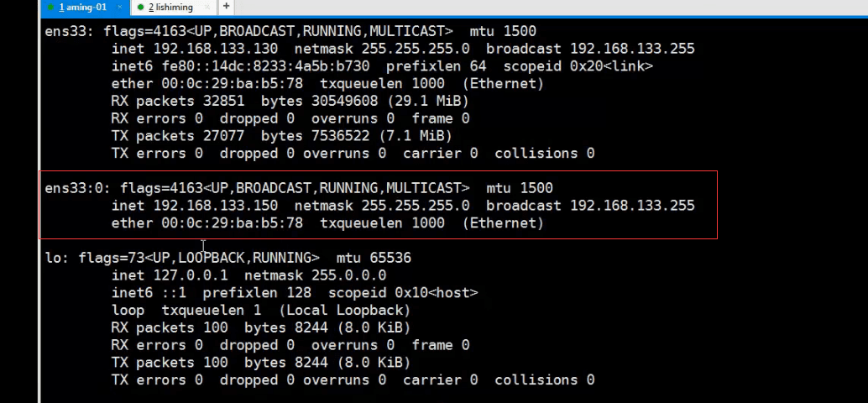Image resolution: width=868 pixels, height=403 pixels.
Task: Click the scopeid 0x10<host> text
Action: pos(403,293)
